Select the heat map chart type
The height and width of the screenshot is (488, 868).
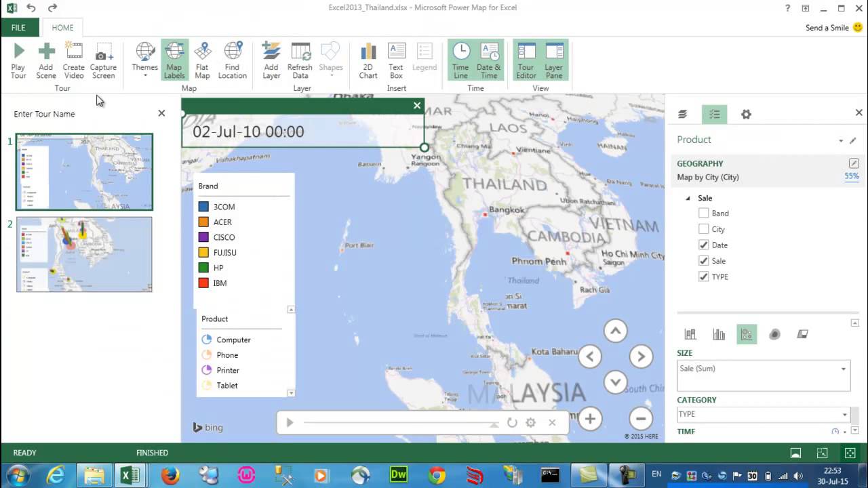point(774,334)
